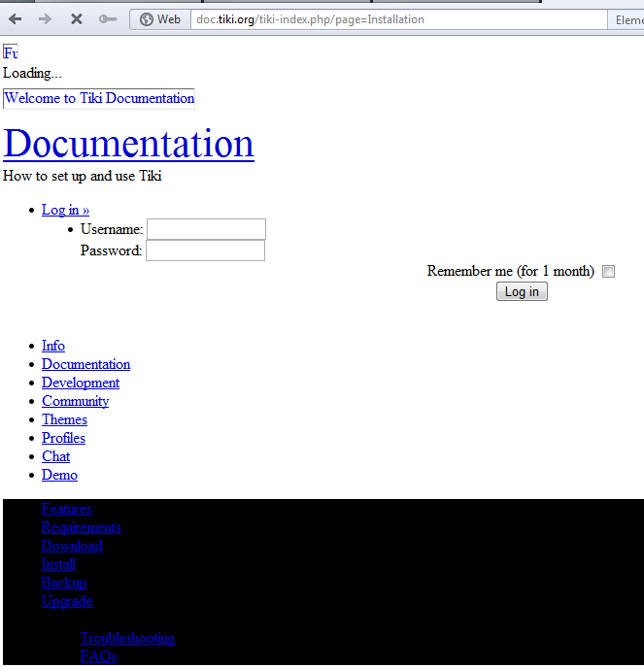Go to the FAQs link
Screen dimensions: 644x667
point(99,656)
